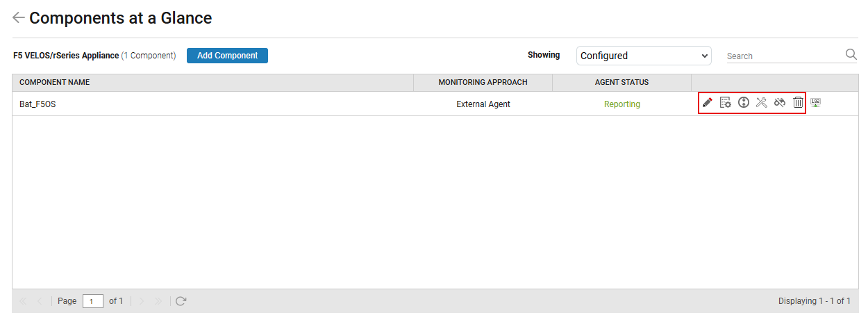Delete Bat_F5OS using the trash icon
Image resolution: width=868 pixels, height=322 pixels.
(798, 103)
